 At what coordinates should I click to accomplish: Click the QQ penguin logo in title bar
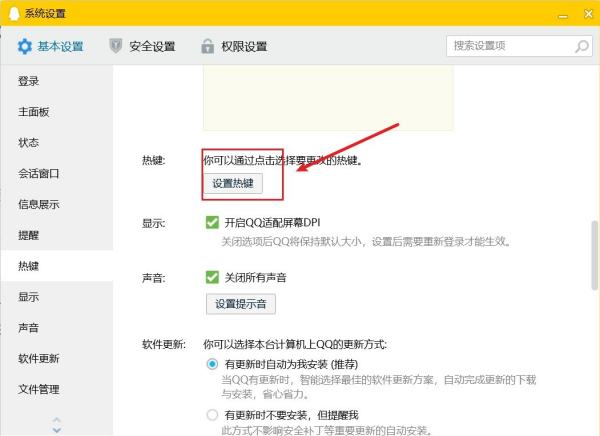[x=14, y=13]
